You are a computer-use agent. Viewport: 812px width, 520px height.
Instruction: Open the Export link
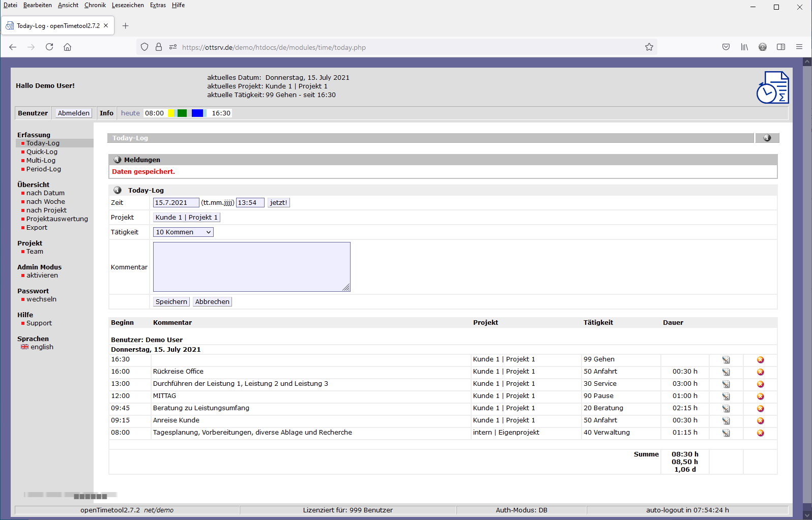click(x=37, y=228)
